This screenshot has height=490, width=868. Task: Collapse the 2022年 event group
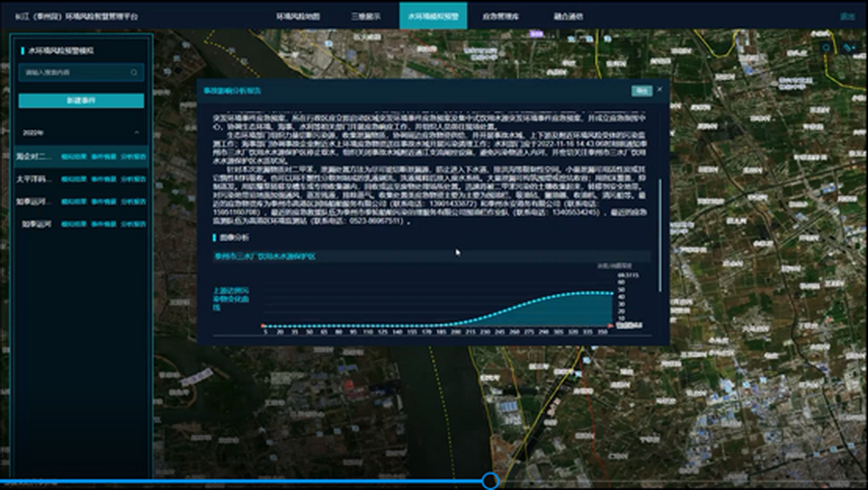coord(137,132)
